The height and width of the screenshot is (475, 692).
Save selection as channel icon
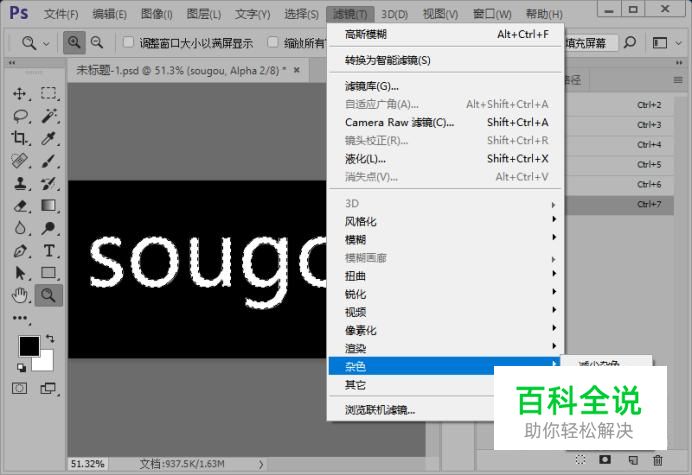tap(605, 460)
